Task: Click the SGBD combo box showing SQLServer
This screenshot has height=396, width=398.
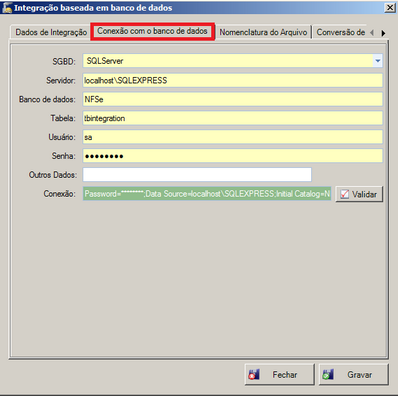Action: (233, 61)
